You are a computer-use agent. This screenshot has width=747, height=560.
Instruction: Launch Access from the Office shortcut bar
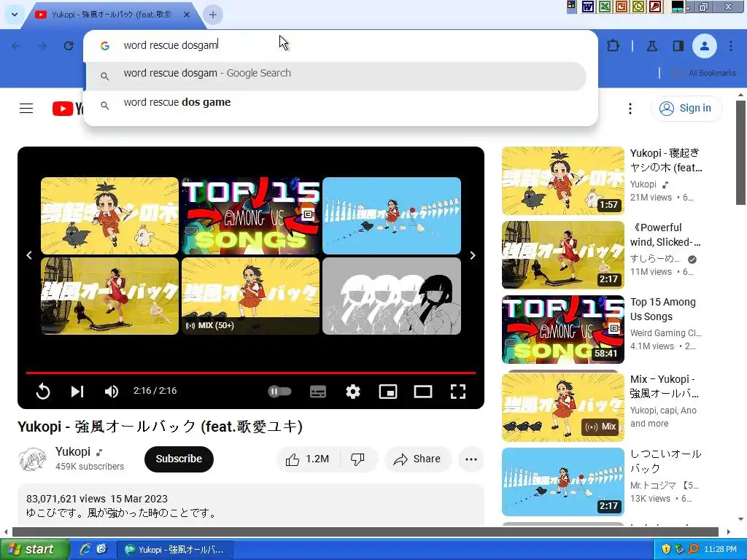point(656,7)
